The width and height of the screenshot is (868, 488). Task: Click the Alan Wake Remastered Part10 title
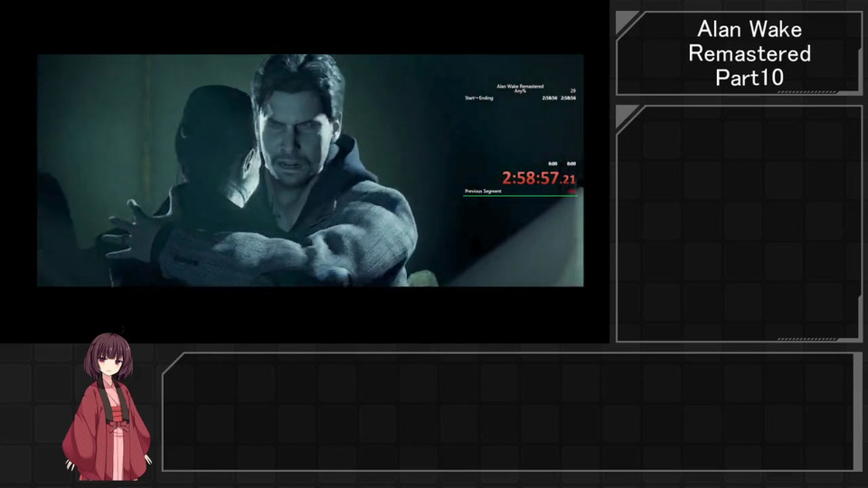(749, 53)
